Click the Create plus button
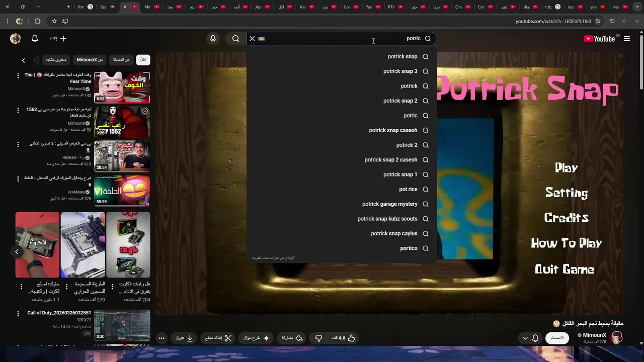The image size is (644, 362). (x=58, y=39)
